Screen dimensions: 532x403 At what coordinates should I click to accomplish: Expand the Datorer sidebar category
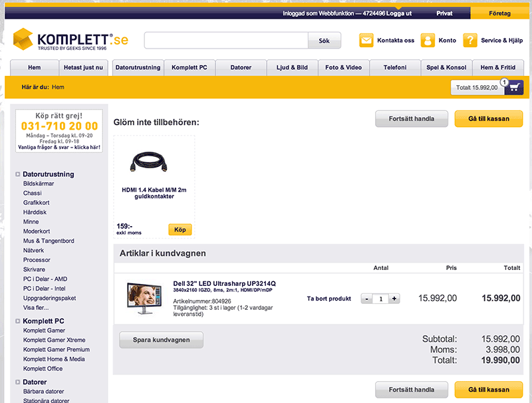(17, 382)
